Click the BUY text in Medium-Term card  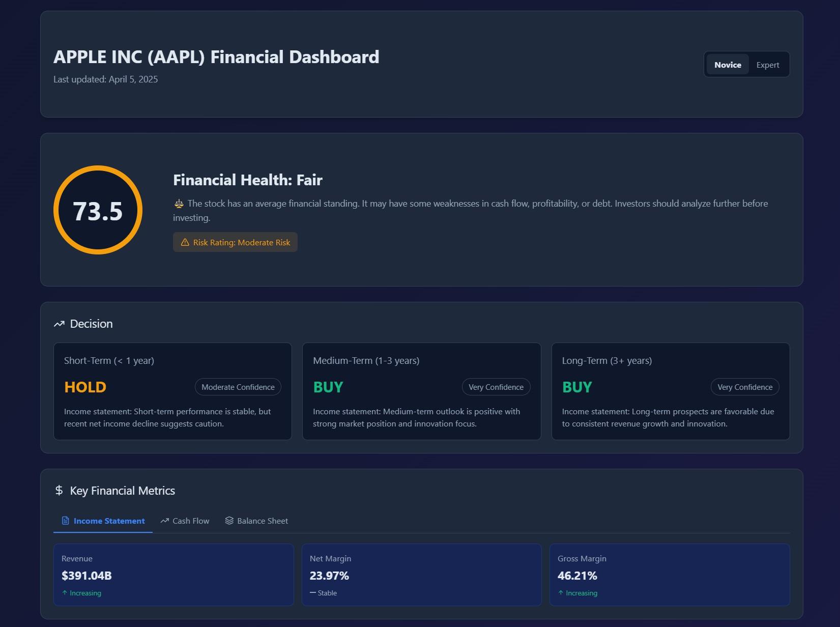coord(328,387)
